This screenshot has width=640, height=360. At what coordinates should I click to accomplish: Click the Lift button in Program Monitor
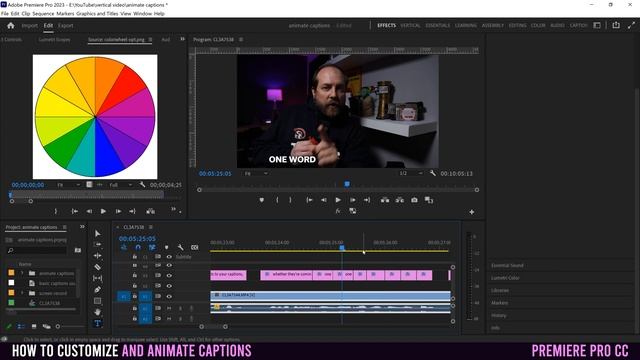tap(384, 200)
